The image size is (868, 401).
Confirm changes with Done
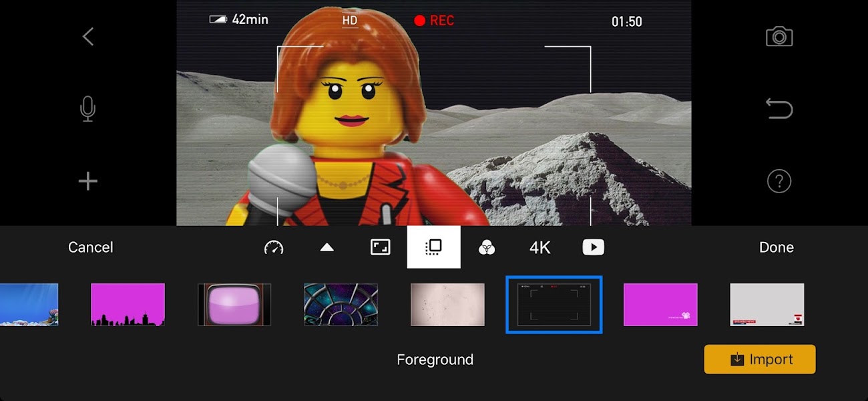(777, 247)
